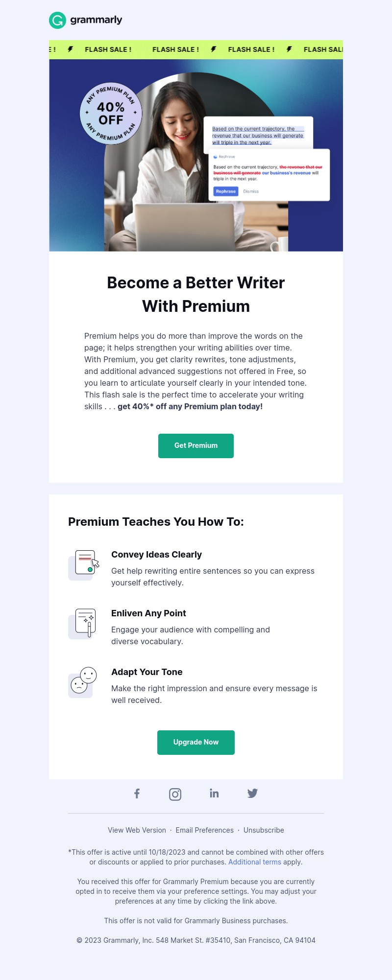Open the Twitter bird icon
This screenshot has width=392, height=980.
(x=252, y=793)
